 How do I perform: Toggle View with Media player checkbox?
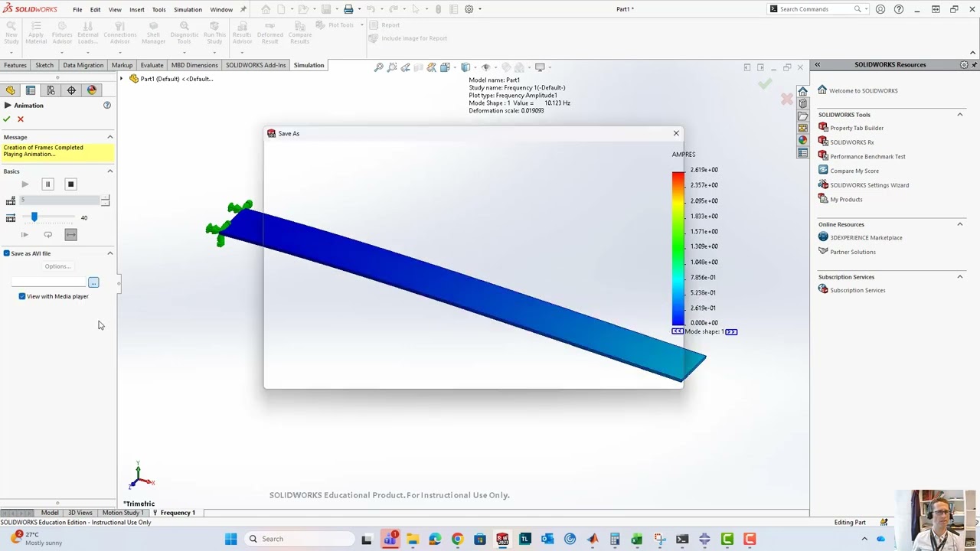[22, 296]
